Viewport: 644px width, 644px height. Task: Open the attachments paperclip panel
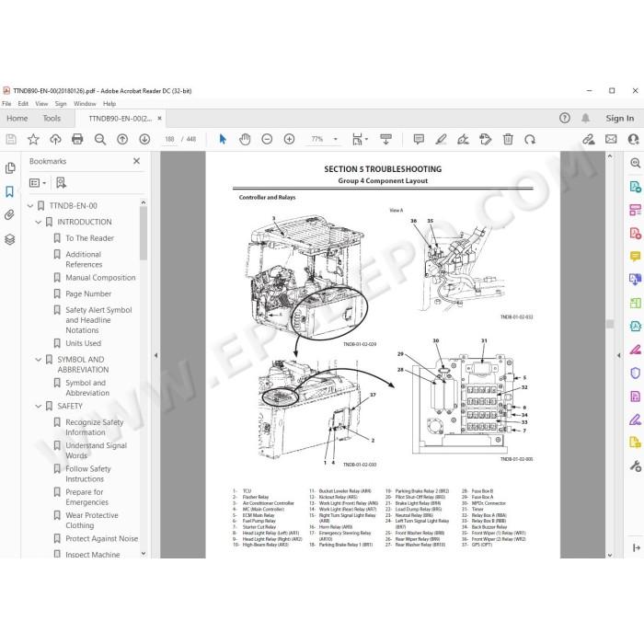click(10, 214)
